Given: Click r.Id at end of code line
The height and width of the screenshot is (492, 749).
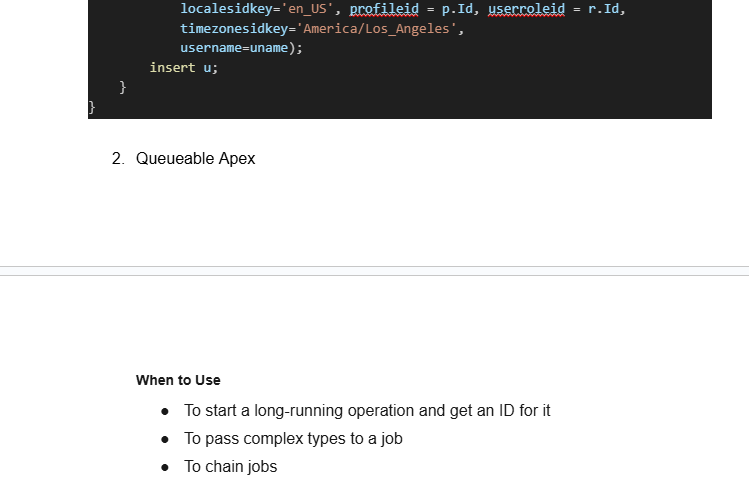Looking at the screenshot, I should tap(607, 9).
